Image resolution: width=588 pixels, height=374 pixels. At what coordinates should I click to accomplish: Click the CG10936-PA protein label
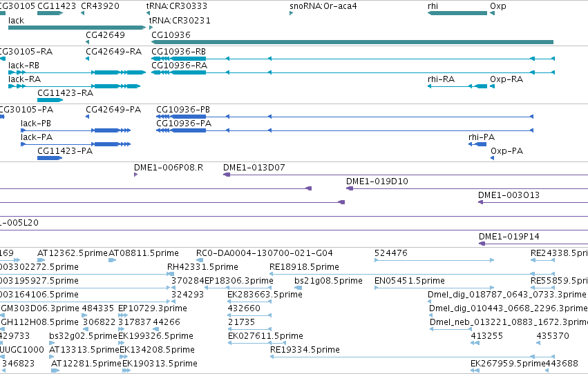coord(184,123)
